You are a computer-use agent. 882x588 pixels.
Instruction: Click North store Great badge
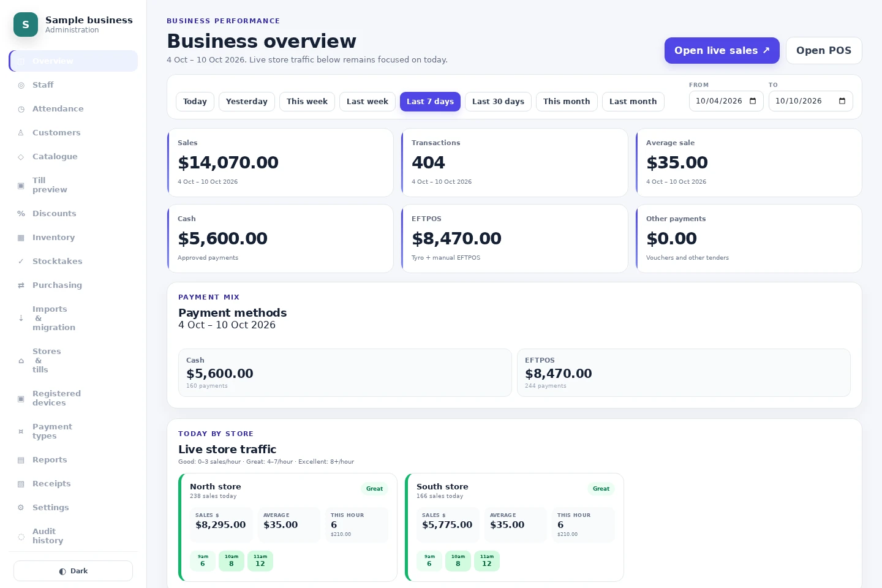tap(375, 489)
